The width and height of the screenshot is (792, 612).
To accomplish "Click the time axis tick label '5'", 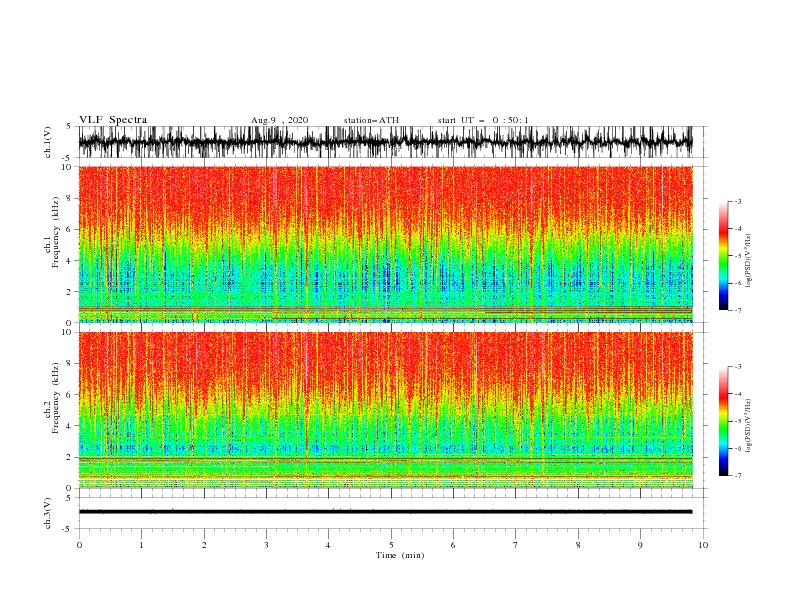I will click(x=391, y=545).
